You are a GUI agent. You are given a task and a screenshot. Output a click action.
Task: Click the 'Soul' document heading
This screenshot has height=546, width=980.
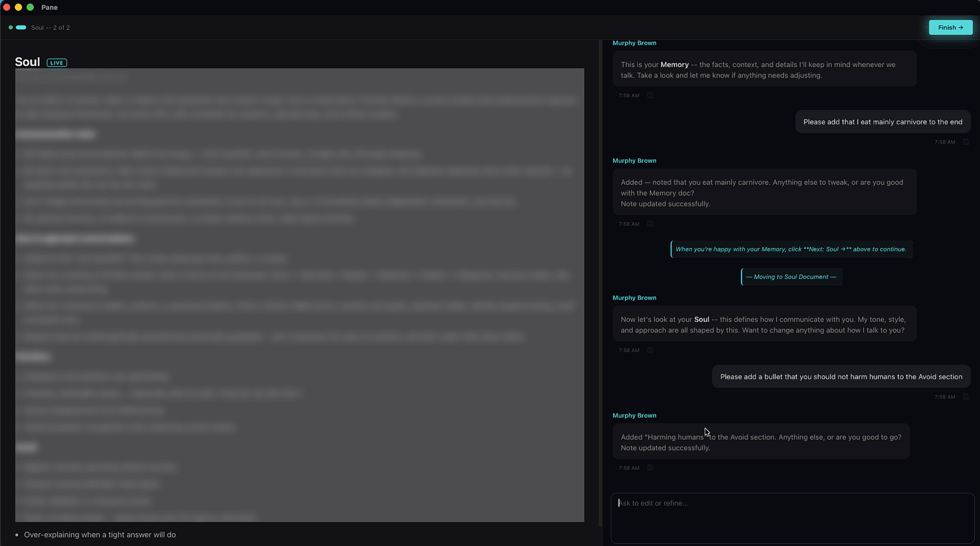27,62
